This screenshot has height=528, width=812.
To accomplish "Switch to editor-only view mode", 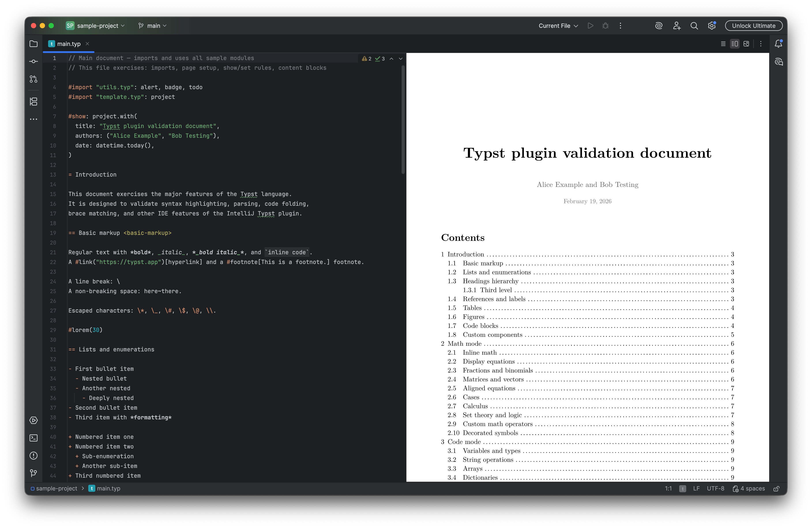I will [x=723, y=44].
